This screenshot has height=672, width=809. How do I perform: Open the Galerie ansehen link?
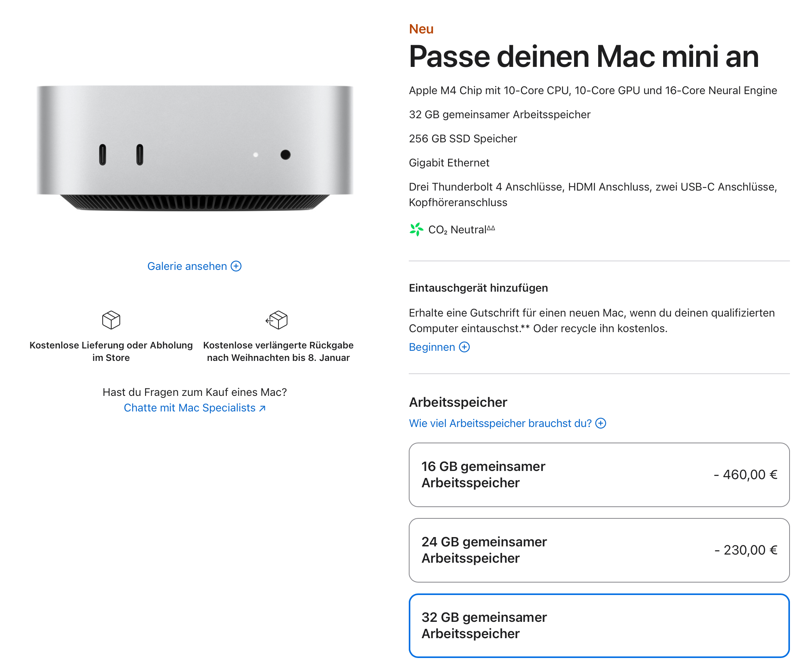click(x=187, y=266)
